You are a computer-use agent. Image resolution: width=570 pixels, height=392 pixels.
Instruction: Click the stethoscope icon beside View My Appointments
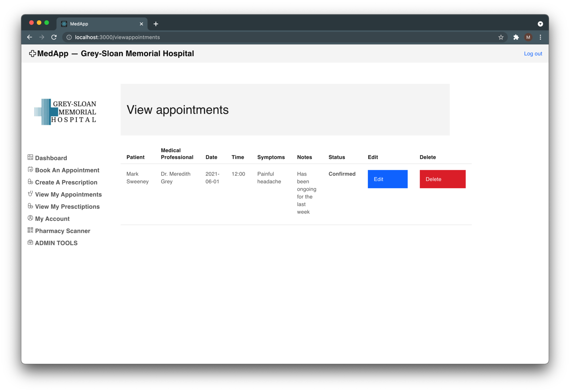30,194
